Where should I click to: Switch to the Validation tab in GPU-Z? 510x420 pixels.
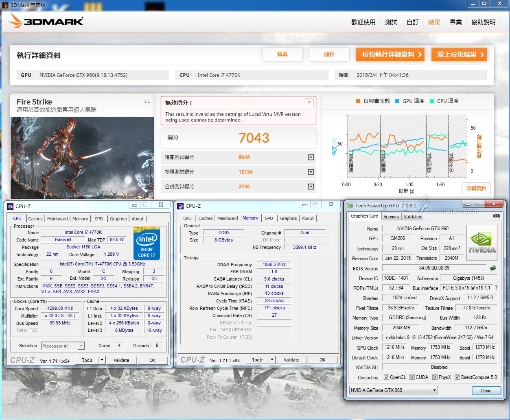[413, 217]
